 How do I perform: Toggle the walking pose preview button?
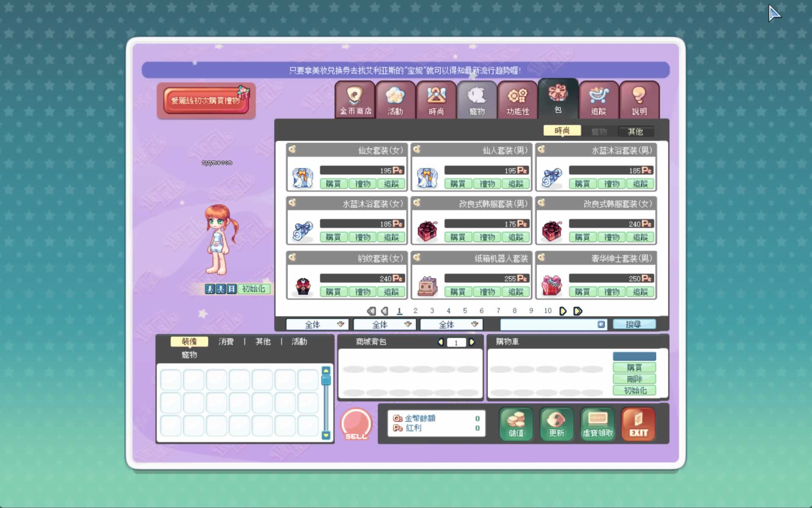pyautogui.click(x=221, y=289)
